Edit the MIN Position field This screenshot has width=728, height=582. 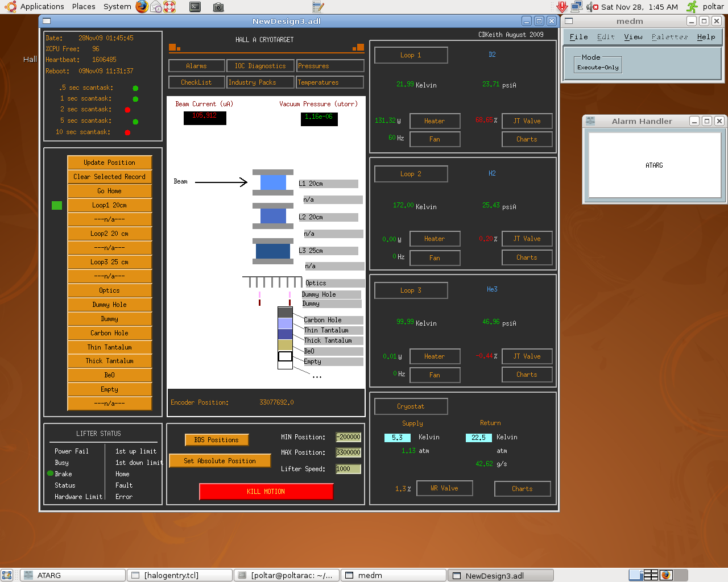pos(349,437)
